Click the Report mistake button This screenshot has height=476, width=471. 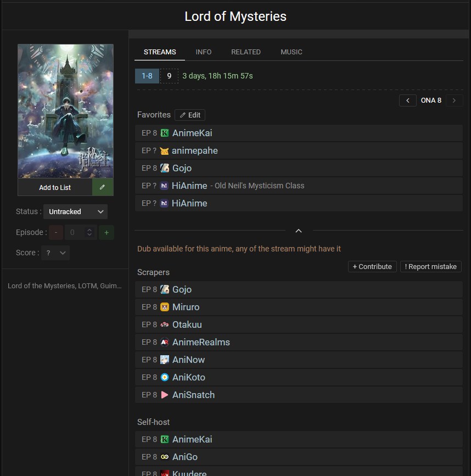point(431,266)
